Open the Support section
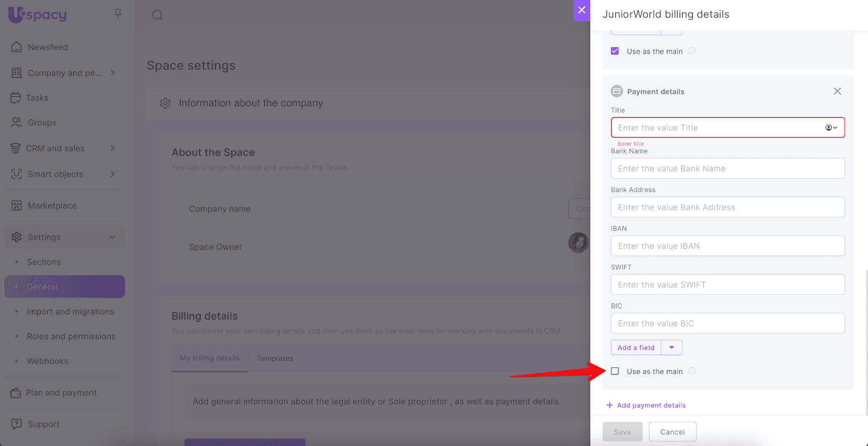The image size is (868, 446). (43, 424)
